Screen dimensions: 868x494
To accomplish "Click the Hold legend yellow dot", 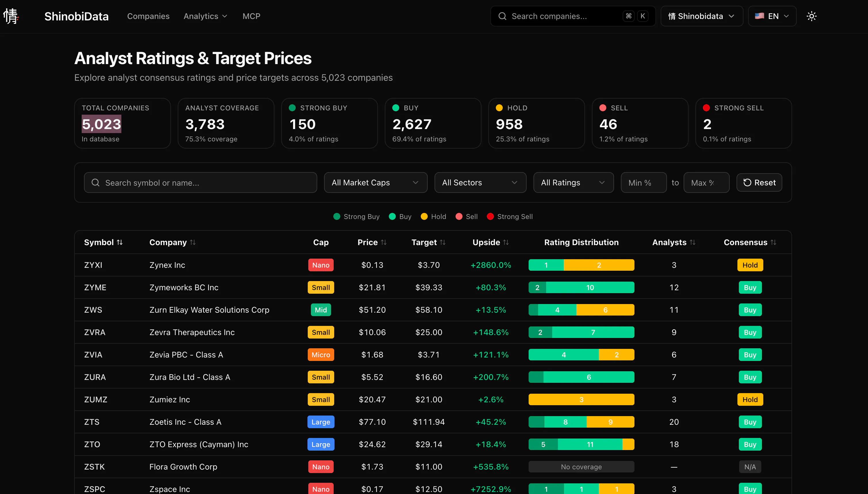I will [x=424, y=216].
